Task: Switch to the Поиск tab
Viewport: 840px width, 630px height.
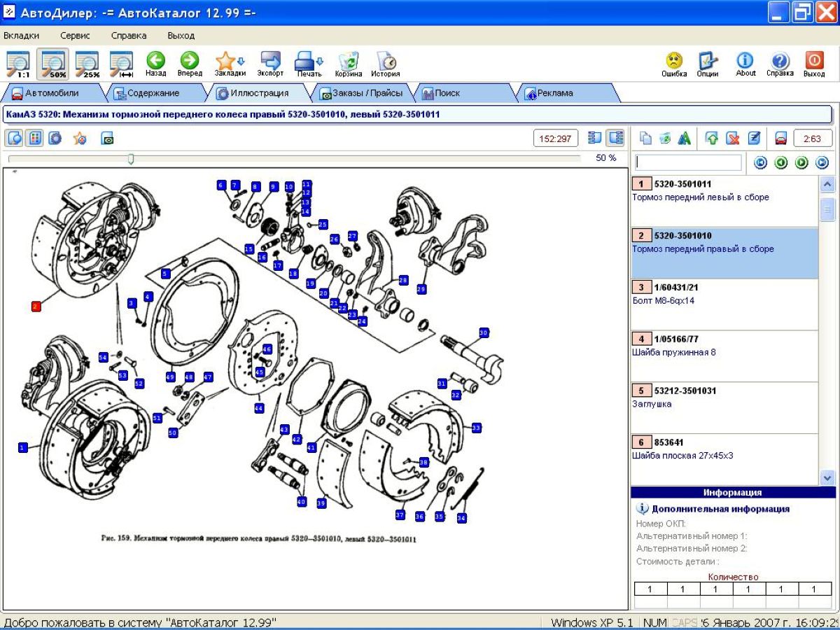Action: (x=465, y=92)
